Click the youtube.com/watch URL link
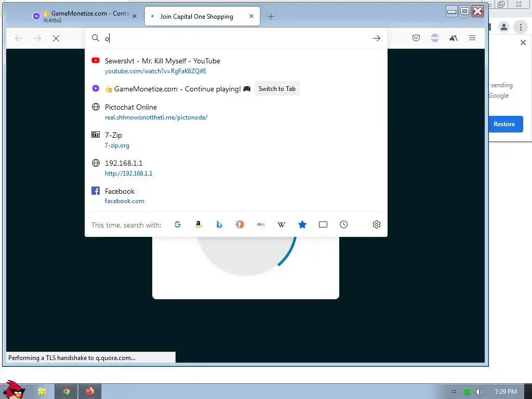 pyautogui.click(x=155, y=71)
